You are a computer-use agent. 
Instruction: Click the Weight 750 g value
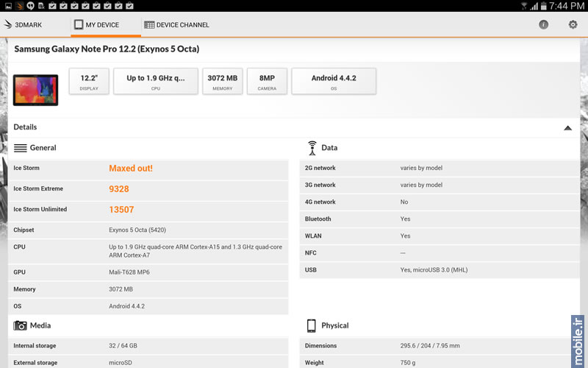(408, 363)
